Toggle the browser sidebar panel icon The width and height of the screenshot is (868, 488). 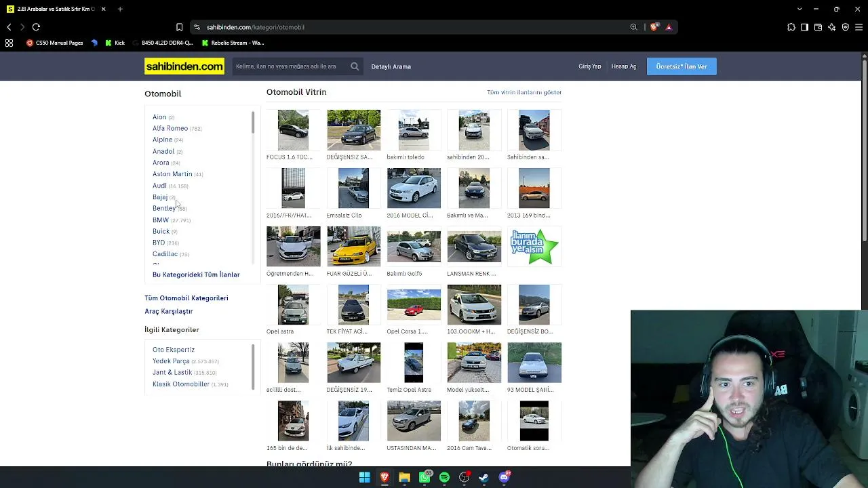click(x=804, y=27)
